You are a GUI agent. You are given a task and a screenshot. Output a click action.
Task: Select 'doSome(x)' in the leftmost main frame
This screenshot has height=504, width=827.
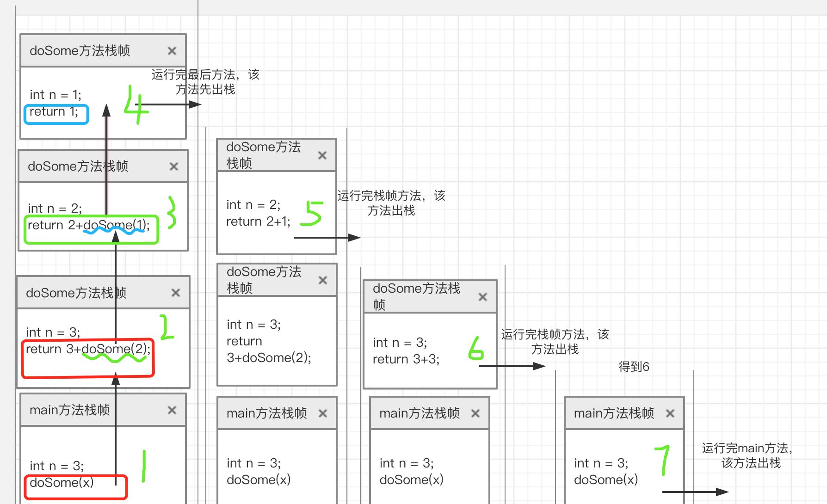click(62, 483)
